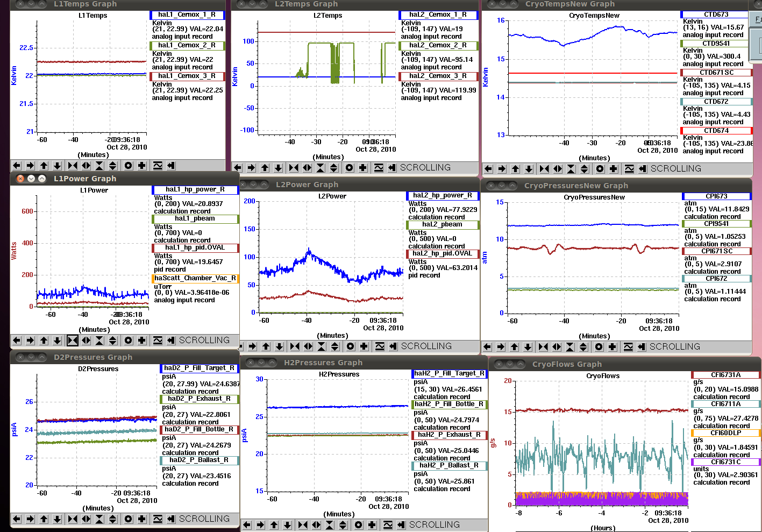Click the plus icon in L2Temps Graph toolbar
The width and height of the screenshot is (762, 532).
tap(363, 168)
